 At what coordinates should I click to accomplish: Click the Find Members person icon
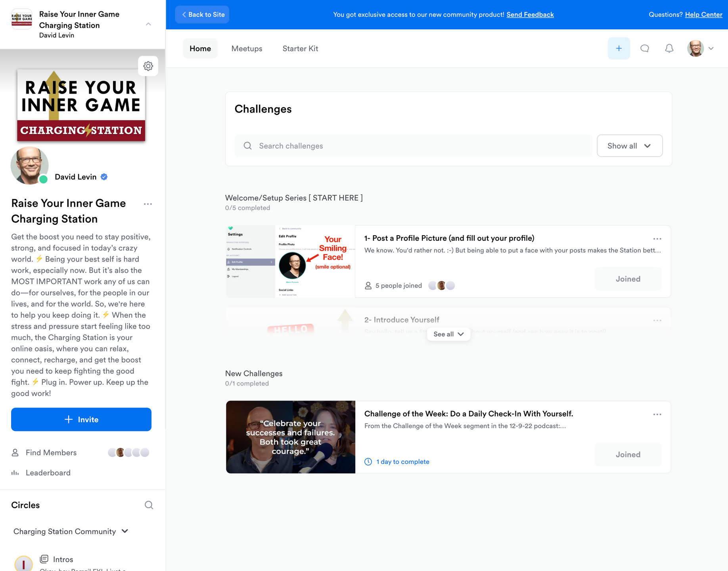[15, 452]
